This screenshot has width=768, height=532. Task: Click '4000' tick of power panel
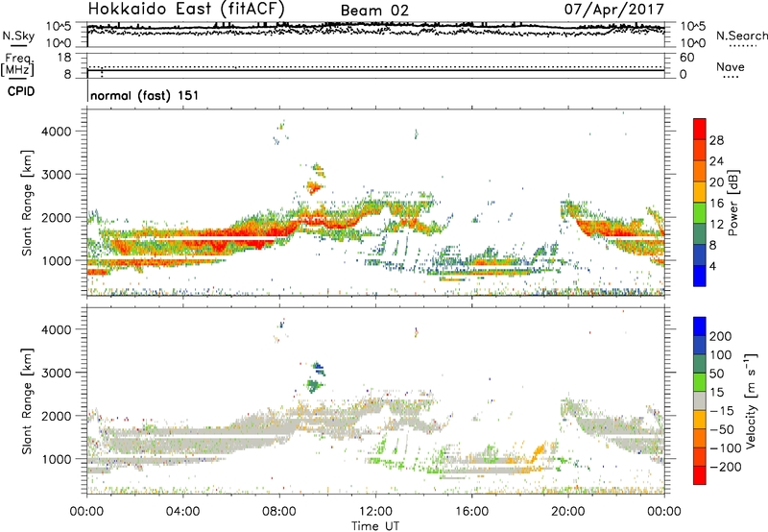point(56,132)
